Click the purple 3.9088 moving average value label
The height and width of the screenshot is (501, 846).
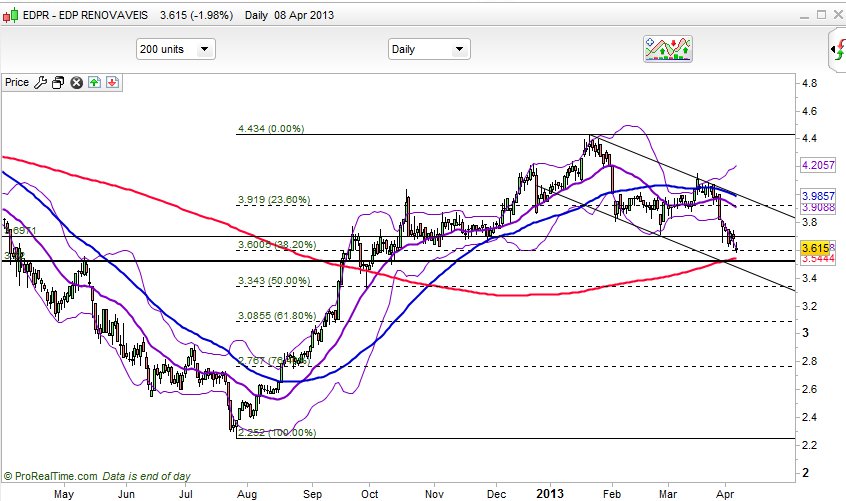coord(818,208)
